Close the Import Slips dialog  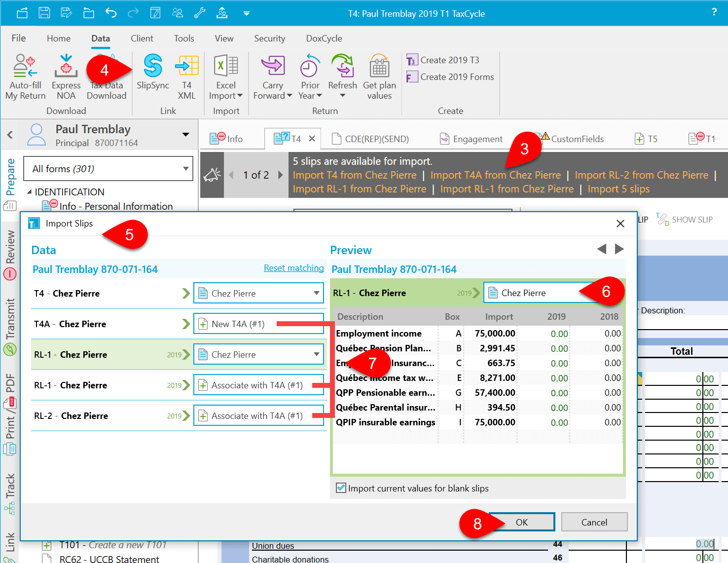tap(620, 224)
